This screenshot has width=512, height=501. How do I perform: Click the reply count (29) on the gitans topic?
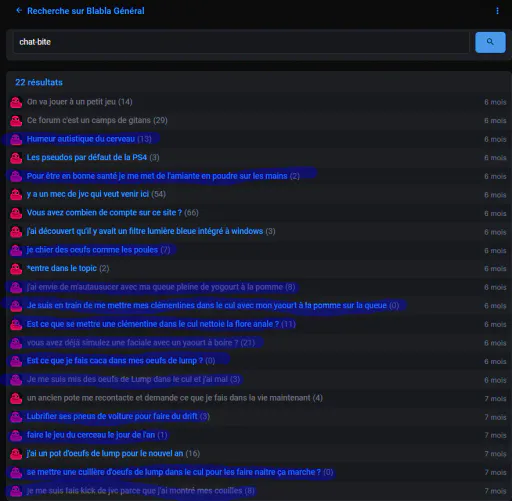(x=160, y=120)
